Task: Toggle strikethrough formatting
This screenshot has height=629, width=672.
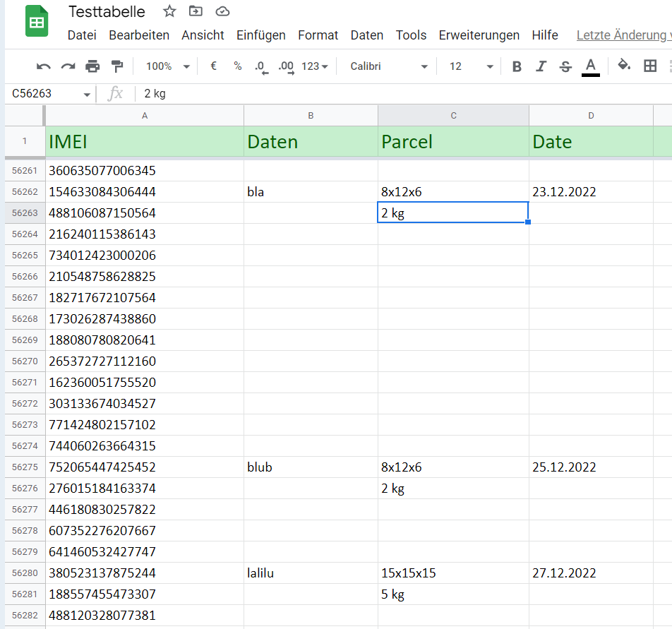Action: pos(565,66)
